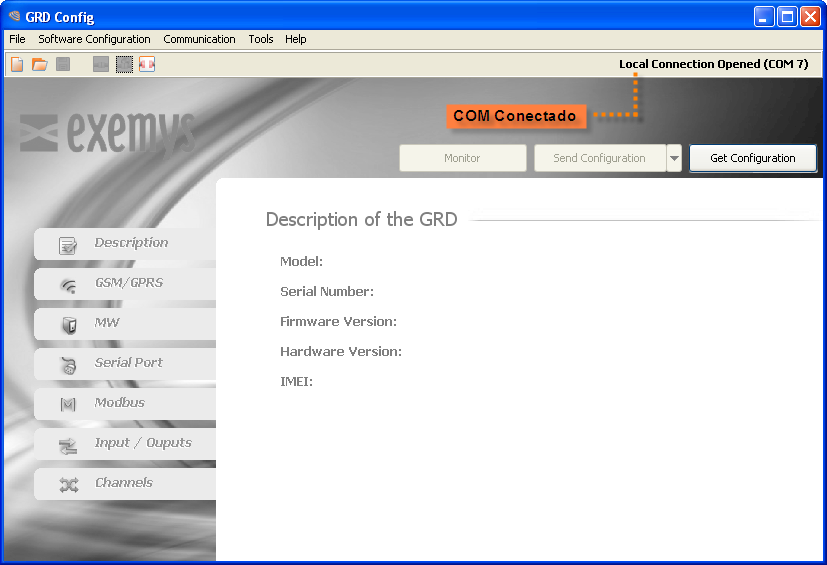Open the Communication menu

click(199, 39)
